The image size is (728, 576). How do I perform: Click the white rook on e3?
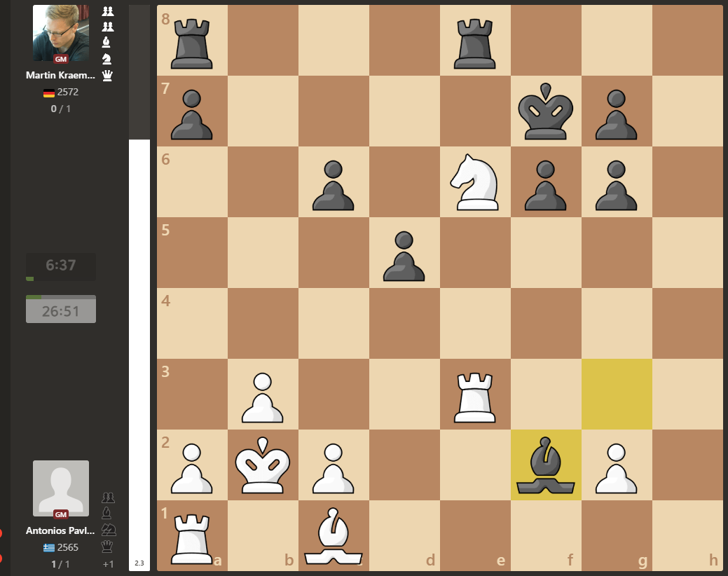click(x=475, y=395)
